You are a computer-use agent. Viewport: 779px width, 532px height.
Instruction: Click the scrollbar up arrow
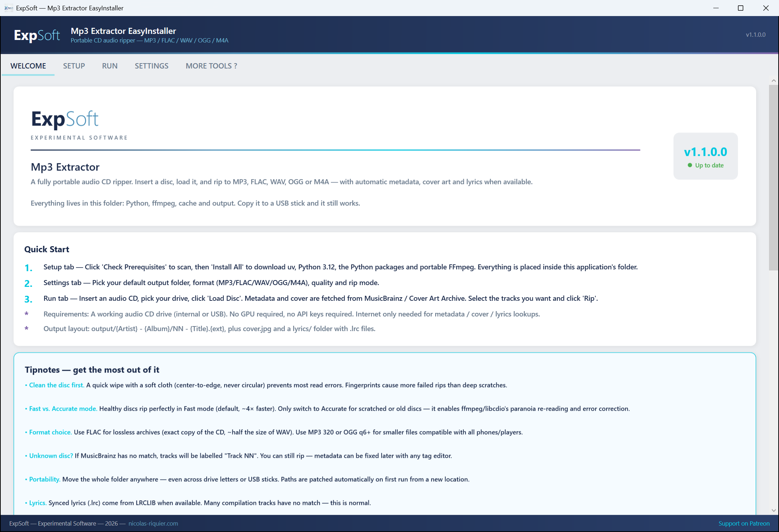(x=774, y=81)
